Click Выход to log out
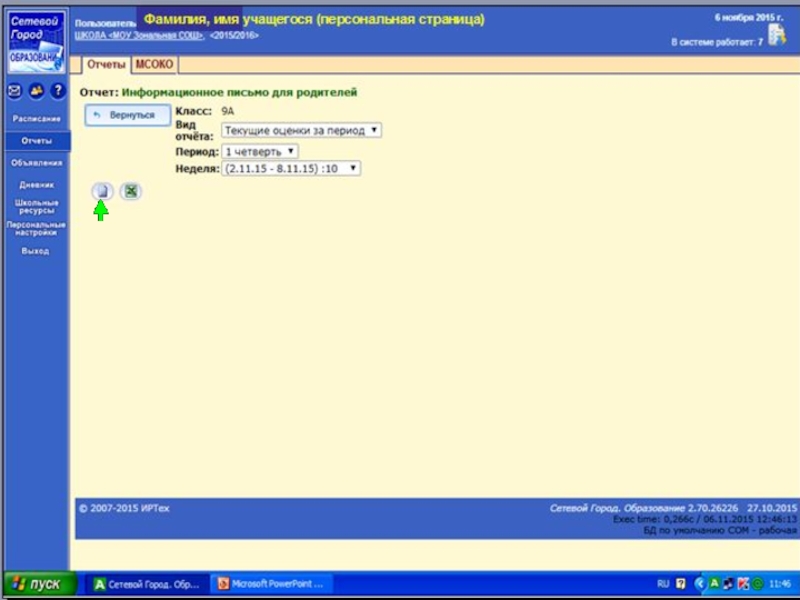The height and width of the screenshot is (600, 800). (36, 251)
